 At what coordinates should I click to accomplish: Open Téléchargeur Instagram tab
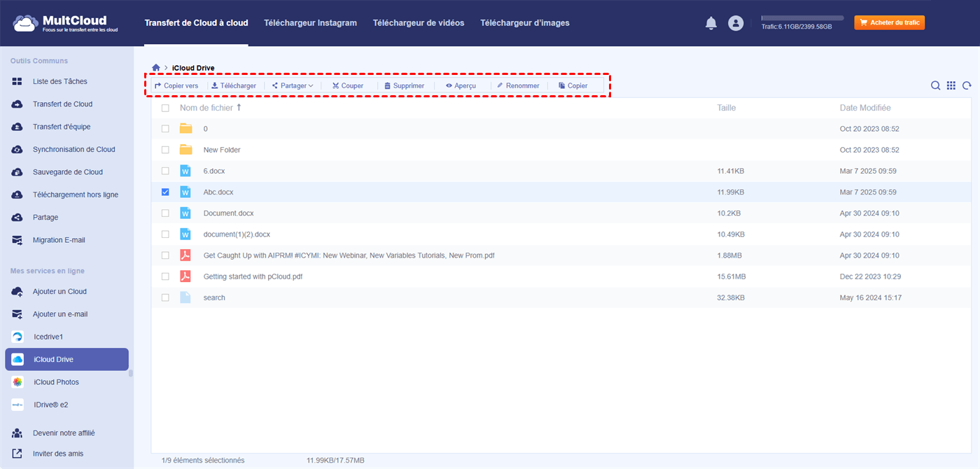pyautogui.click(x=310, y=23)
